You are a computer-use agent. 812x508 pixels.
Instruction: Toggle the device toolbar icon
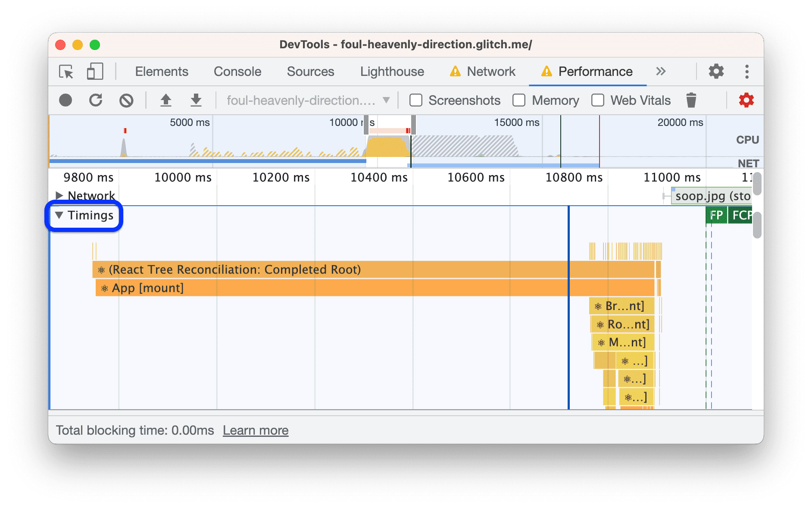click(95, 72)
